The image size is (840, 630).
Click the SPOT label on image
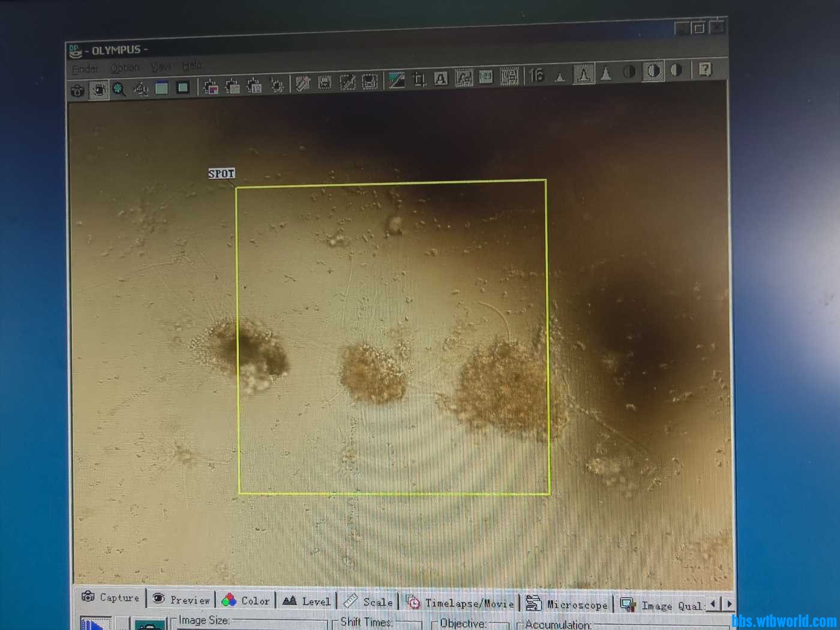tap(221, 173)
